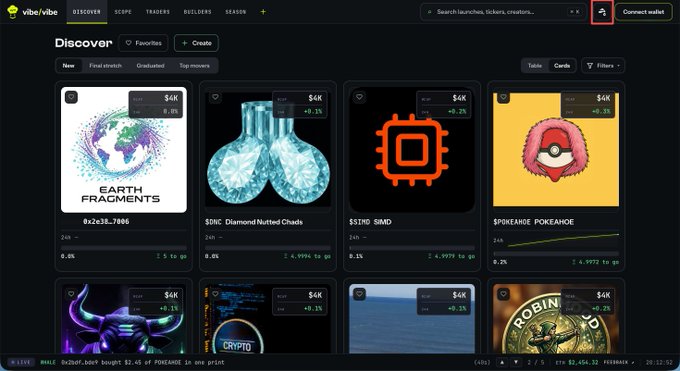The height and width of the screenshot is (371, 680).
Task: Favorite Diamond Nutted Chads with its heart icon
Action: point(216,97)
